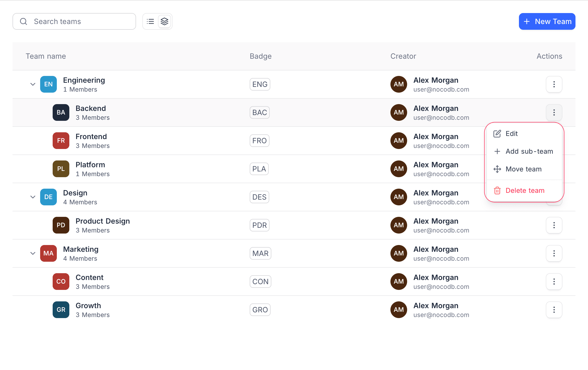Open actions menu for Content team
This screenshot has width=588, height=370.
[554, 282]
